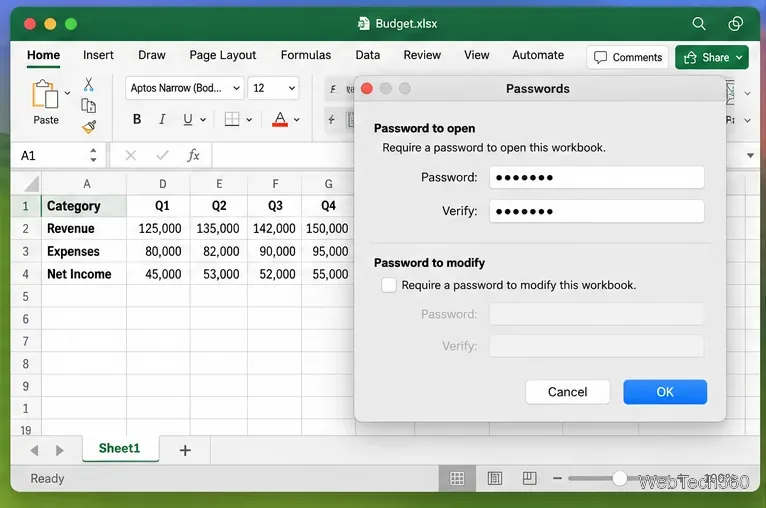Expand border style options
This screenshot has width=766, height=508.
249,120
